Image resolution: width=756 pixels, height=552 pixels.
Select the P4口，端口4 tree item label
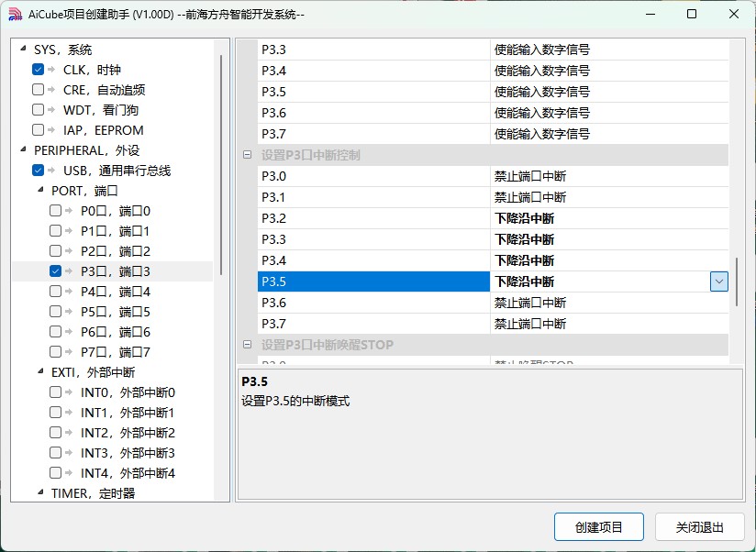tap(116, 292)
